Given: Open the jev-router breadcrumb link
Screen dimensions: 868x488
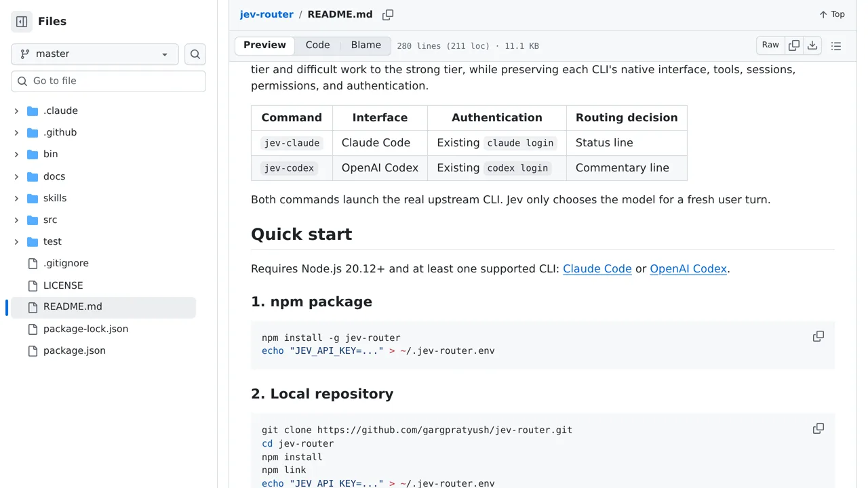Looking at the screenshot, I should point(267,14).
